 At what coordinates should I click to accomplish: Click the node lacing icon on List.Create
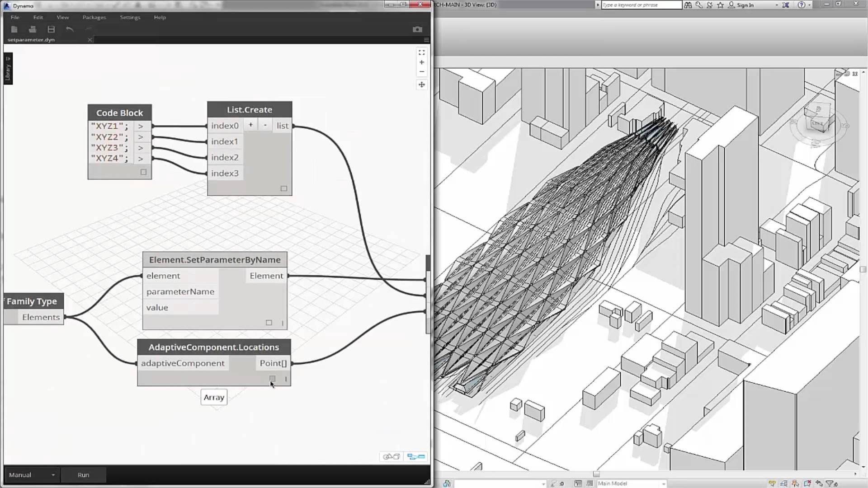(284, 188)
